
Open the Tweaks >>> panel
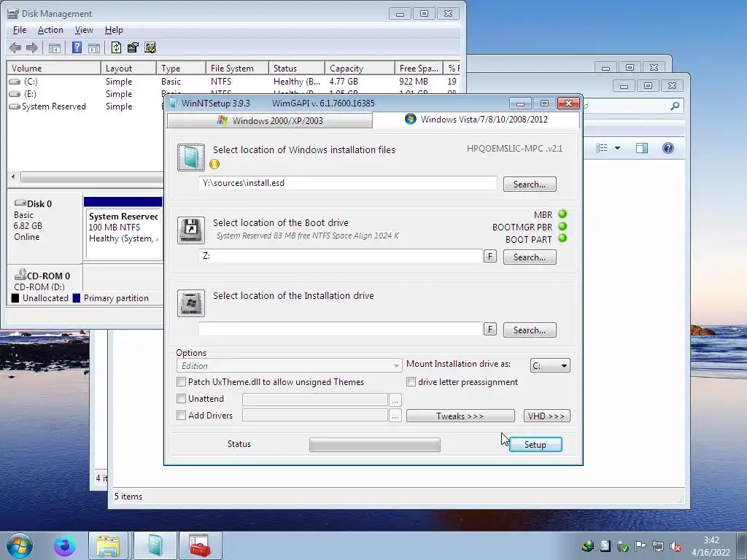(460, 416)
